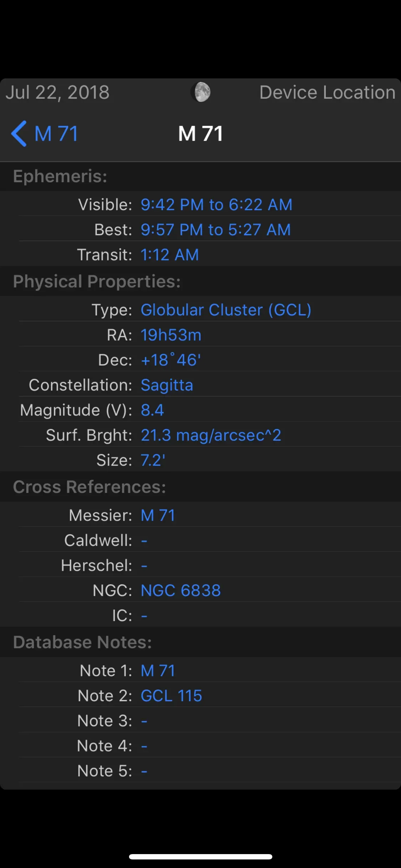Tap the size value 7.2'

(153, 460)
